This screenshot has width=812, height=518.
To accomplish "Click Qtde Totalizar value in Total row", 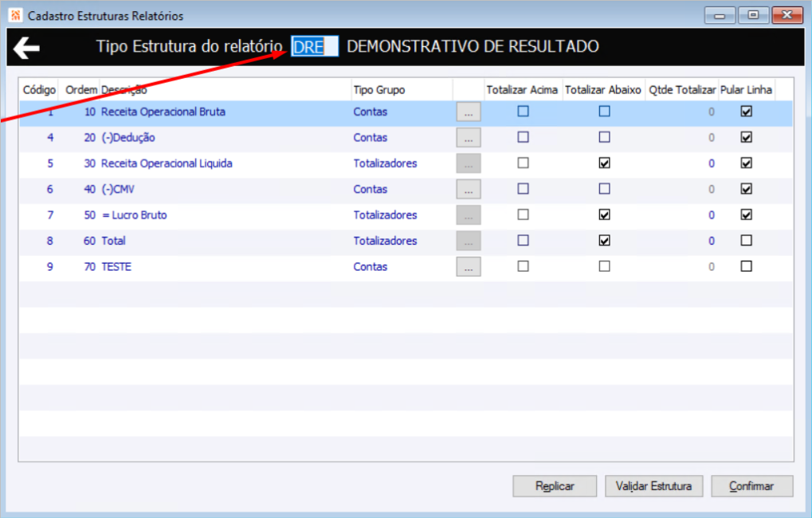I will point(712,241).
